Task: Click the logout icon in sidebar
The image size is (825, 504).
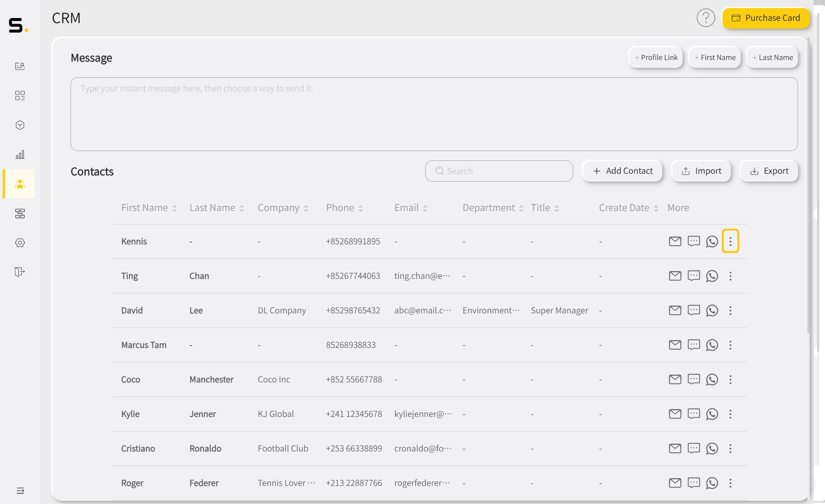Action: [20, 272]
